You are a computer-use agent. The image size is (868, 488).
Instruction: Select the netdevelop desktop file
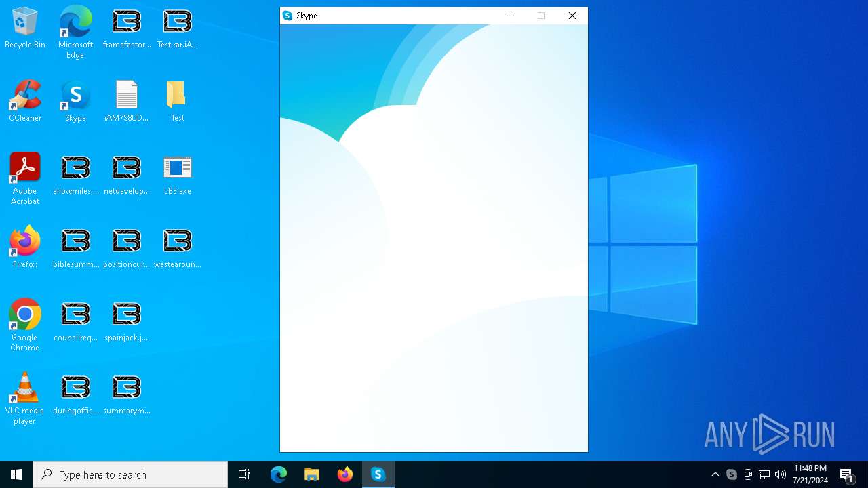(x=127, y=175)
